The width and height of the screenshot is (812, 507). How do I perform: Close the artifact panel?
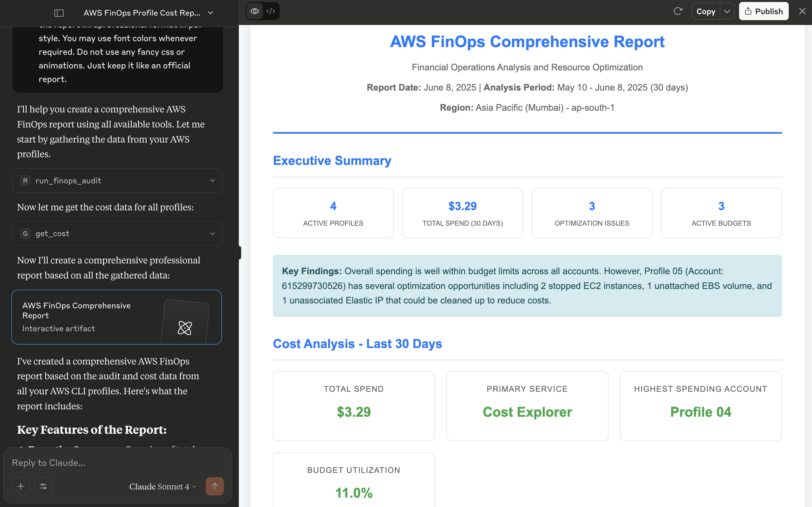click(802, 11)
